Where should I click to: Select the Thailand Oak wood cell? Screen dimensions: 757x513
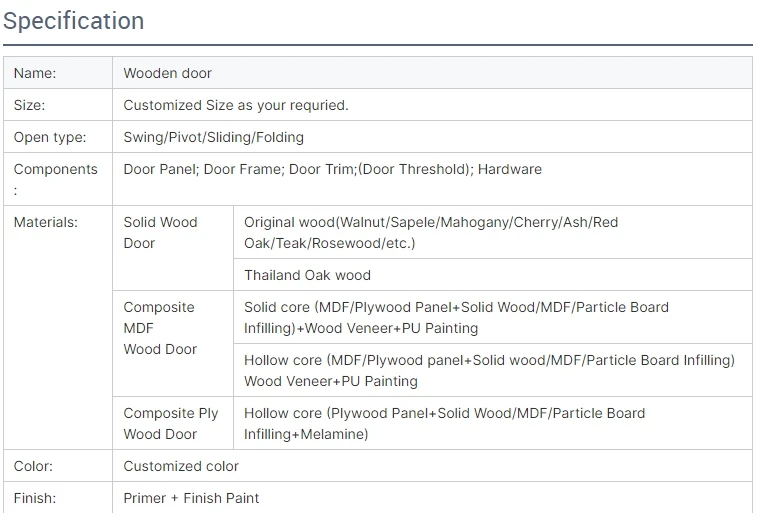(307, 275)
